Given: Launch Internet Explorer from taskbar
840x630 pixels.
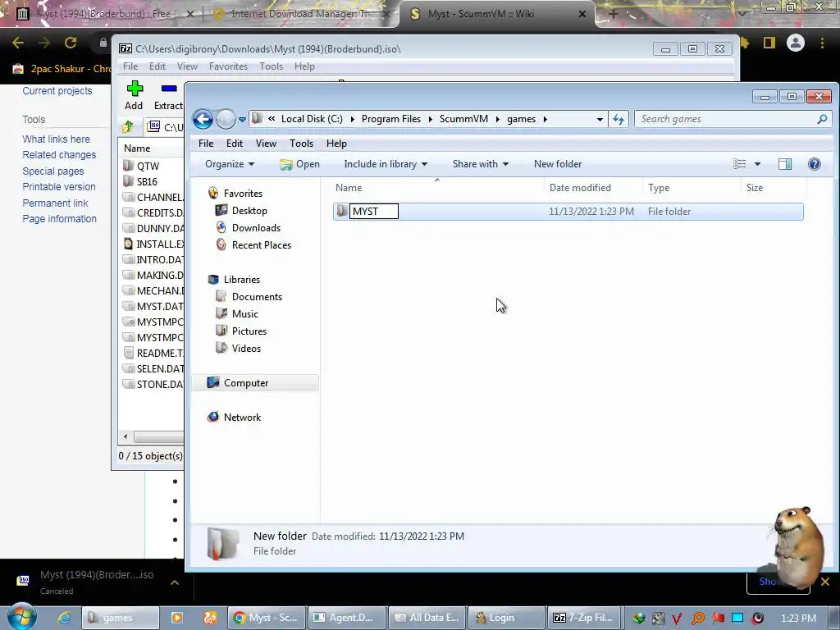Looking at the screenshot, I should [64, 618].
